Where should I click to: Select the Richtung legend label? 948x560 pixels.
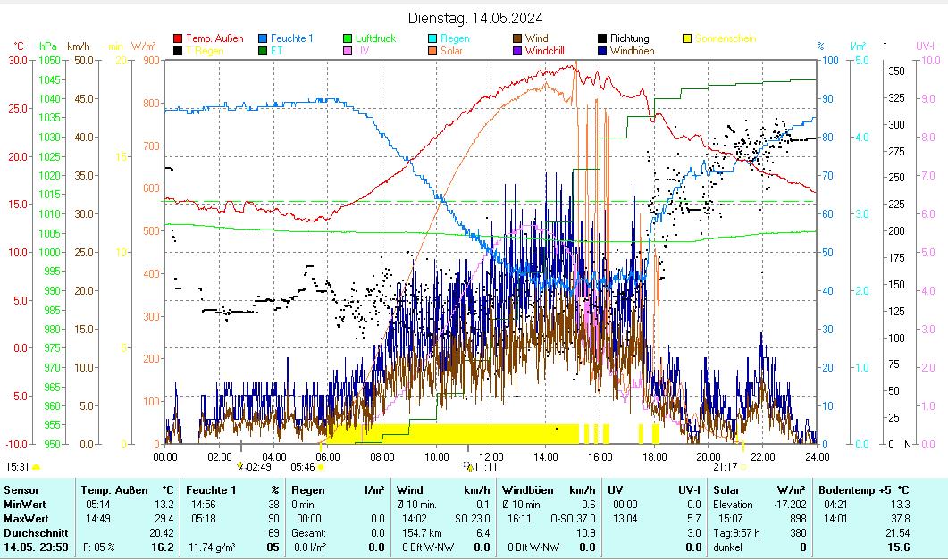point(629,38)
